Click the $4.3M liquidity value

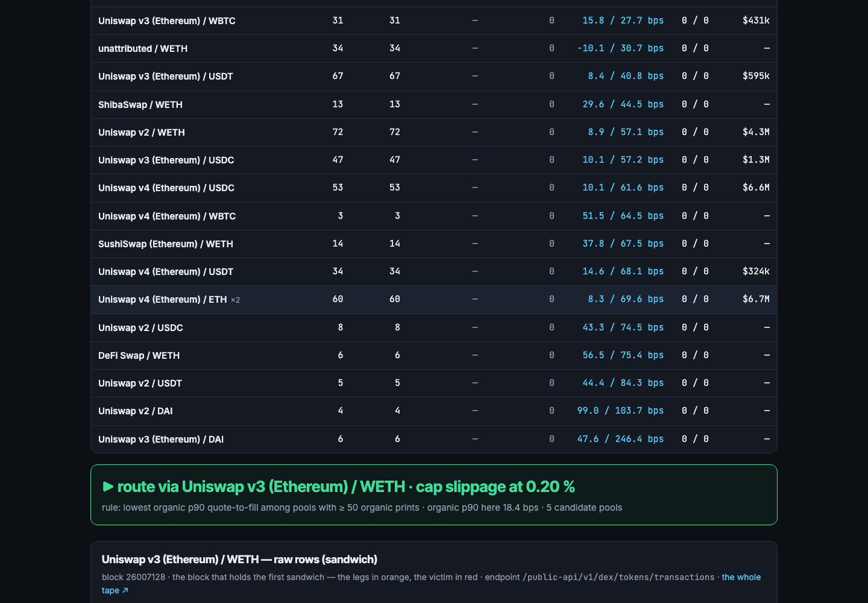click(756, 132)
